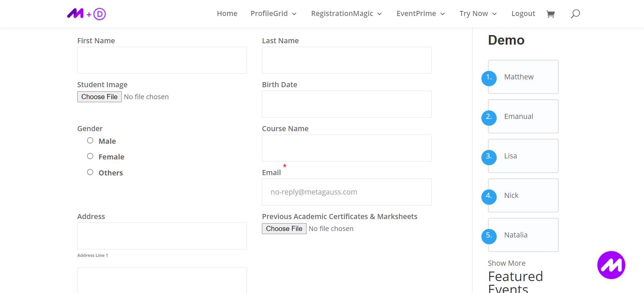Click Logout in the navigation bar
This screenshot has height=293, width=644.
click(x=523, y=14)
